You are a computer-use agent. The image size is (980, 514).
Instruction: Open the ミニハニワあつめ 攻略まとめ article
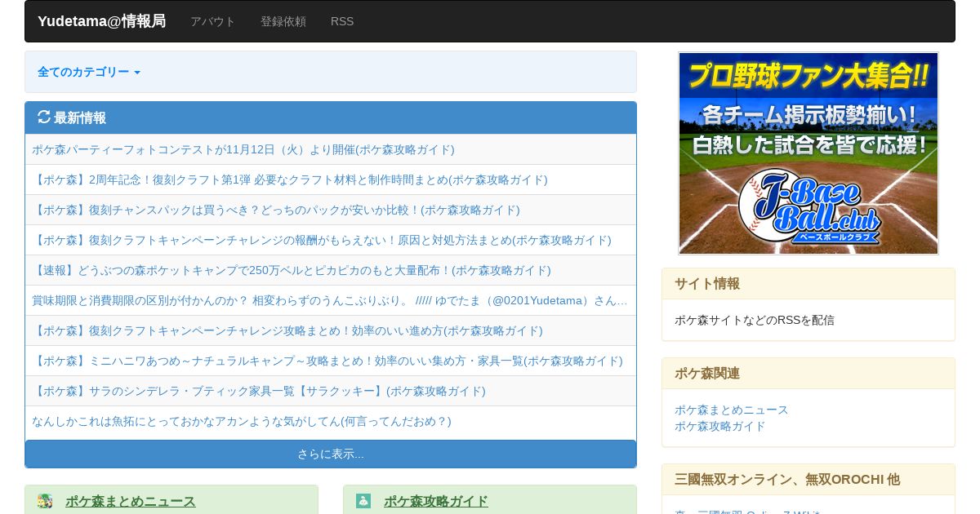(x=327, y=361)
